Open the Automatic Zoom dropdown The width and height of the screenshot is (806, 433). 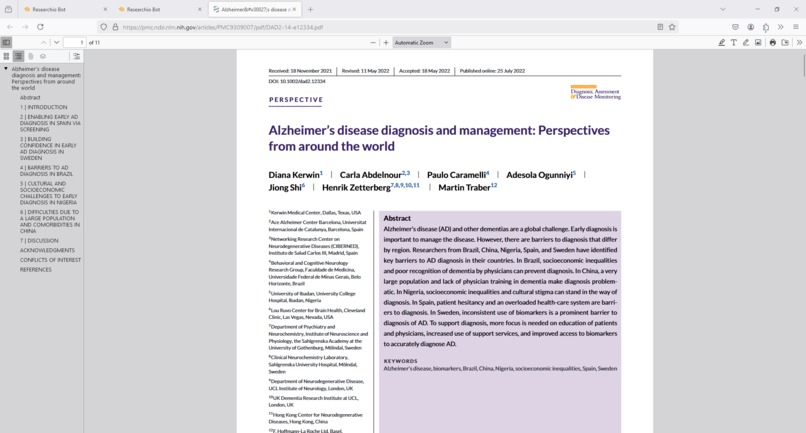pos(422,43)
